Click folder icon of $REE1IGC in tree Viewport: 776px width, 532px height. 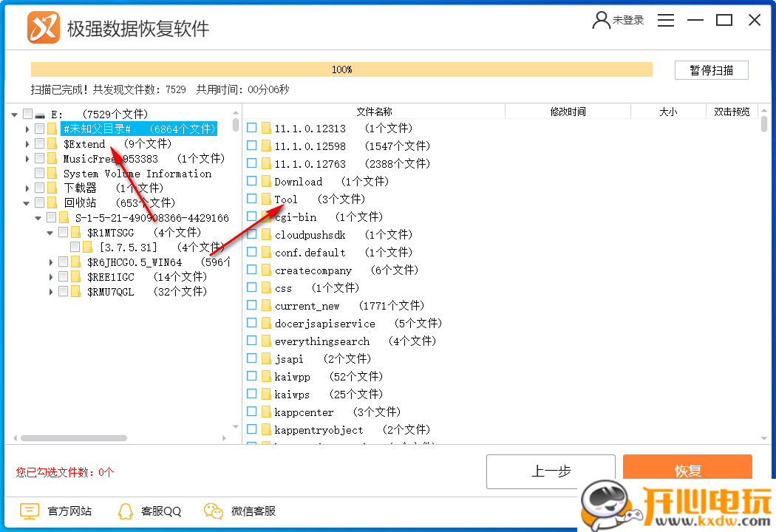point(75,276)
